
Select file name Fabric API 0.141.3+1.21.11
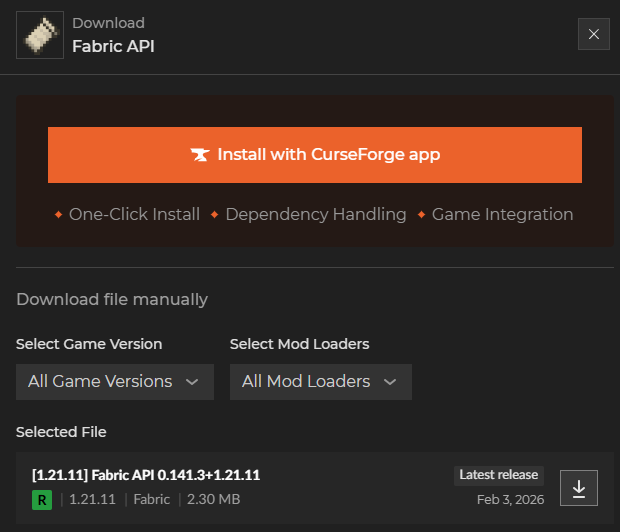click(146, 475)
